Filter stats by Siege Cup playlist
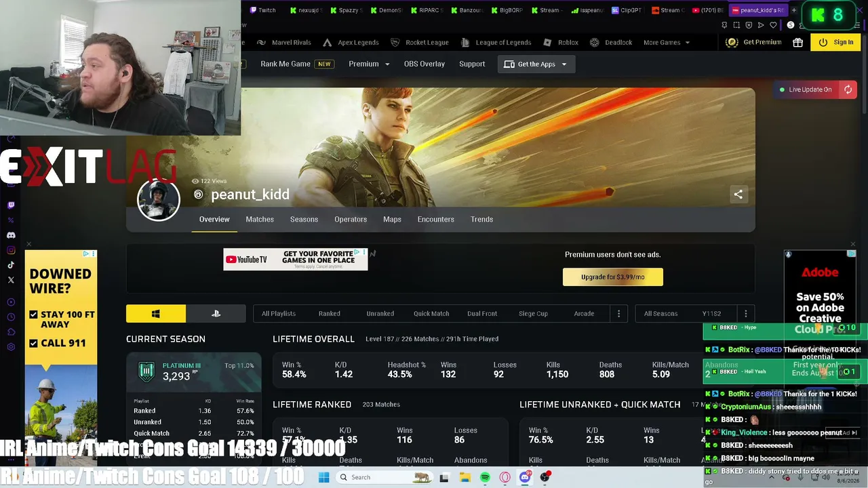868x488 pixels. coord(533,314)
